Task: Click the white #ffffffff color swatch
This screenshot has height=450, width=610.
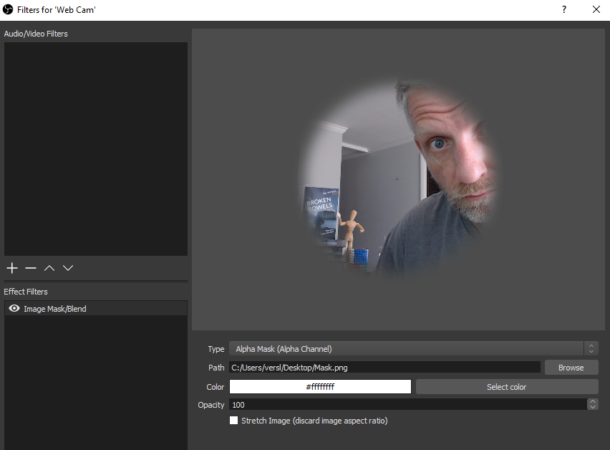Action: pos(320,387)
